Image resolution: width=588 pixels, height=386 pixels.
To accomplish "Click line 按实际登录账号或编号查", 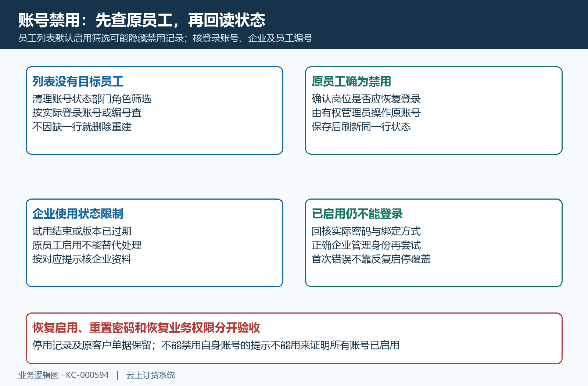I will 87,113.
